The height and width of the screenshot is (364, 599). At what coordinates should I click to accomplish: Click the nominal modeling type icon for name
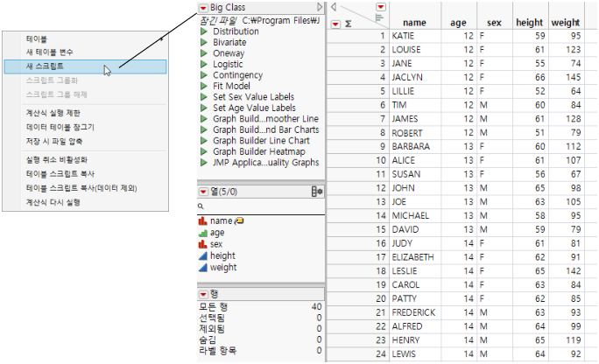(x=203, y=221)
